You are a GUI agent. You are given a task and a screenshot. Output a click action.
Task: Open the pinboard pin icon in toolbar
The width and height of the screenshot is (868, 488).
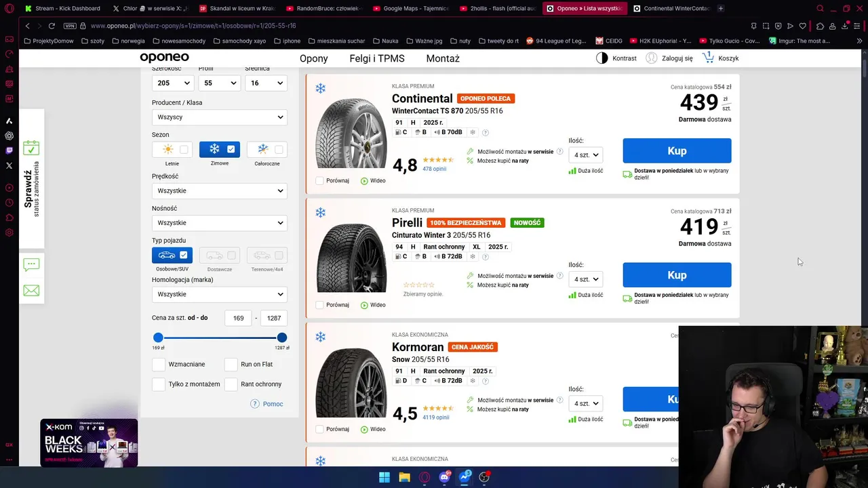[753, 26]
